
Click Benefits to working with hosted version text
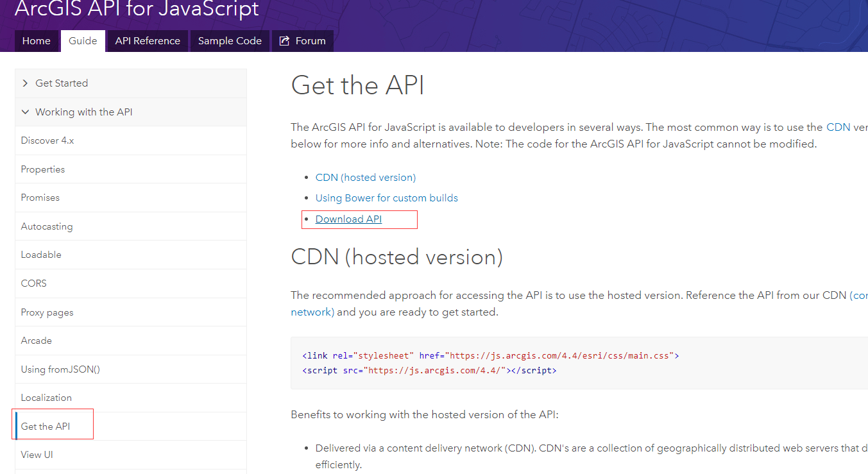[425, 415]
